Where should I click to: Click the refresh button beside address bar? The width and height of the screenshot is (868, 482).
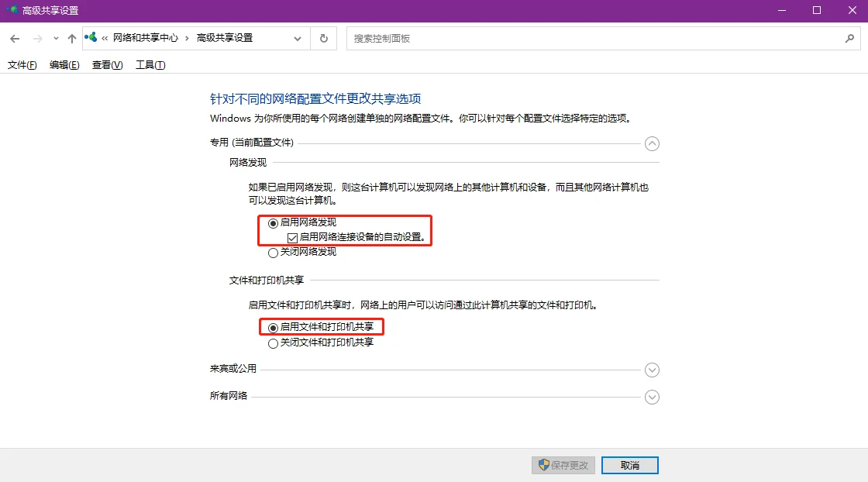(323, 38)
